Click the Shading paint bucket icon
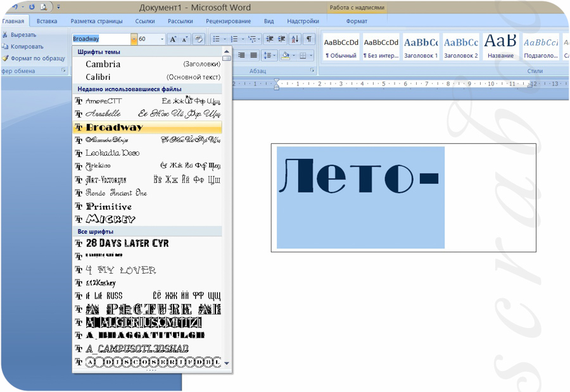 (286, 55)
